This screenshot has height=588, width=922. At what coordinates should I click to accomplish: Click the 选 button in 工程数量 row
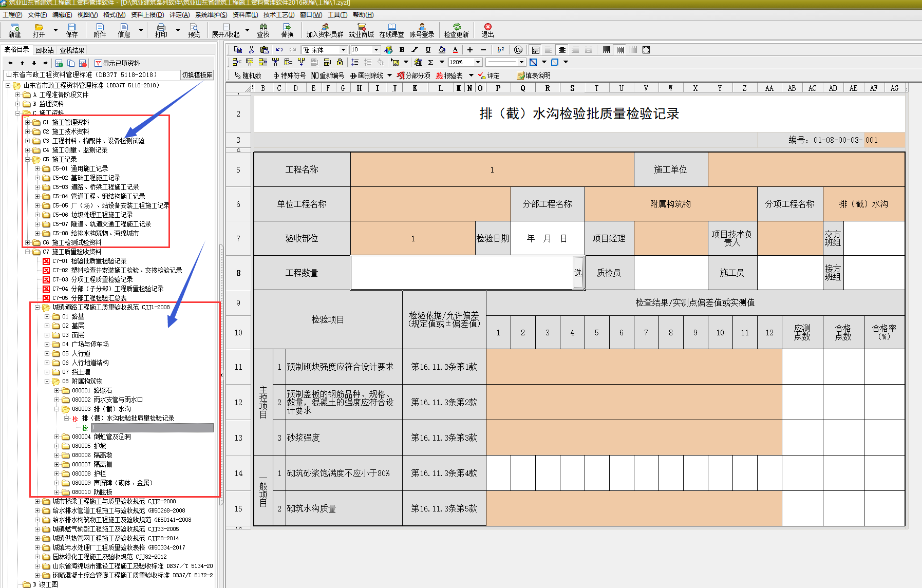(x=578, y=273)
